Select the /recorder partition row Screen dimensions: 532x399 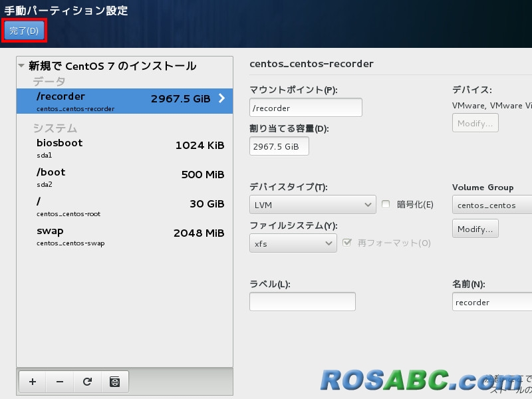tap(124, 101)
